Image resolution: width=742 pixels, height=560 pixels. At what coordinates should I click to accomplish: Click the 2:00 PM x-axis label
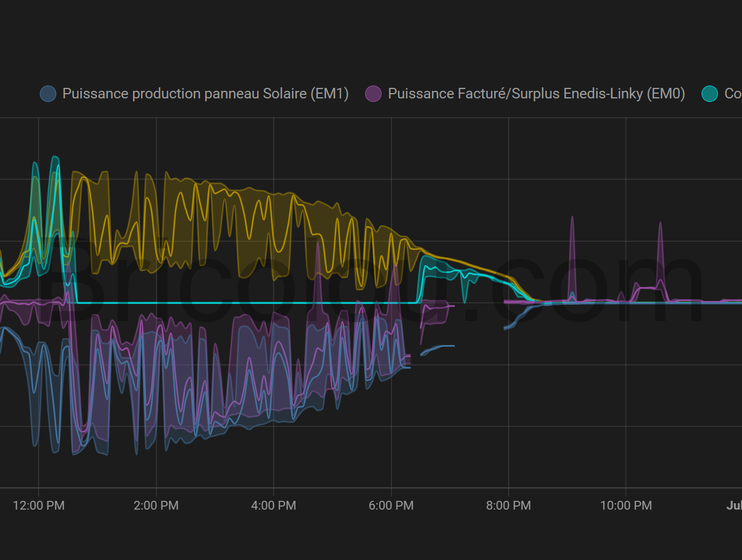(x=156, y=506)
